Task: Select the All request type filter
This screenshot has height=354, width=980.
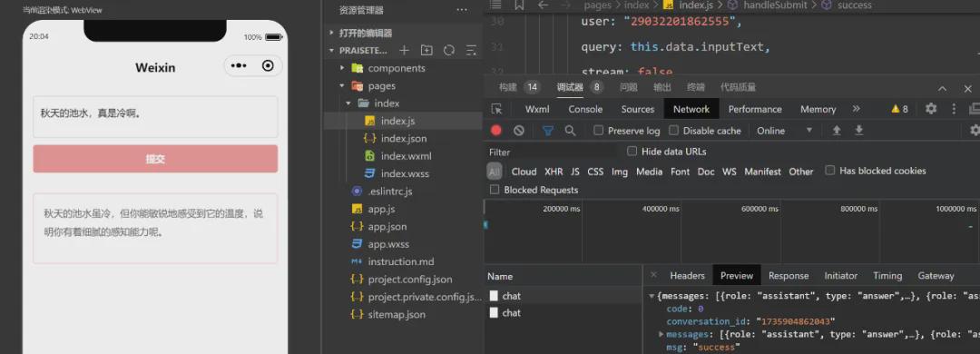Action: tap(495, 172)
